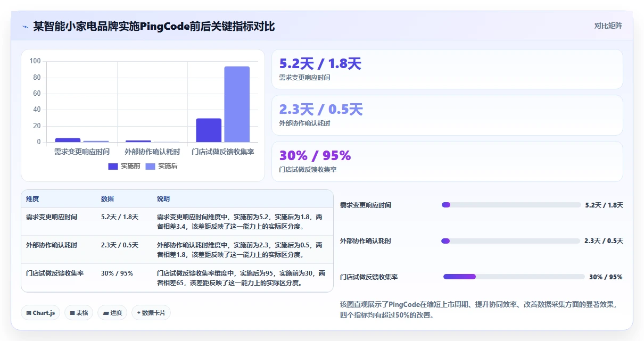The image size is (644, 341).
Task: Click the 数据 column header
Action: pyautogui.click(x=108, y=199)
